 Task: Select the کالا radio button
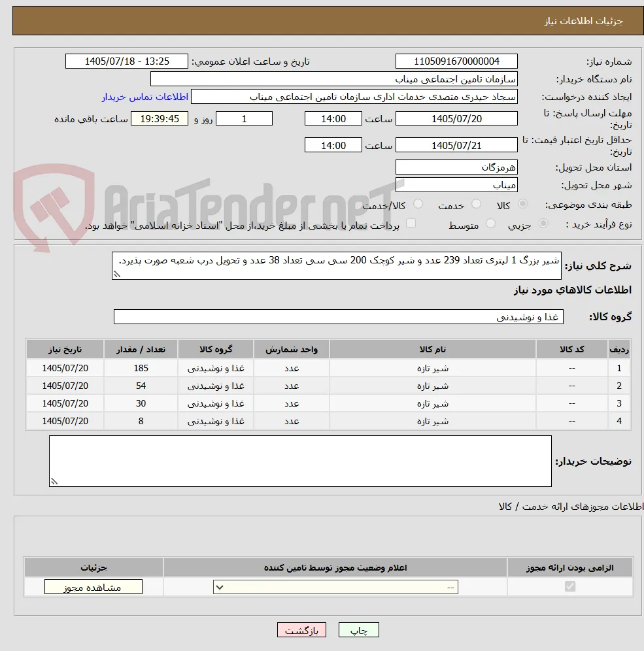coord(522,204)
